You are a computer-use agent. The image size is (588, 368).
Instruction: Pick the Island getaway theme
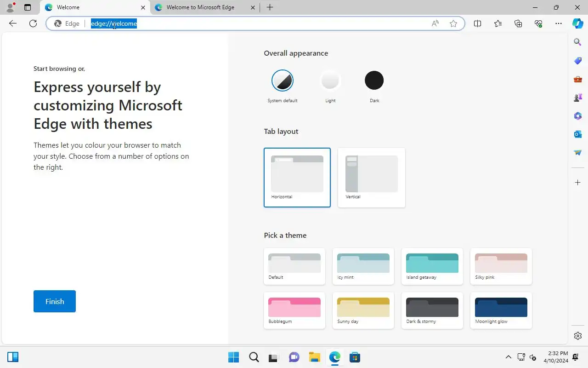pos(432,266)
